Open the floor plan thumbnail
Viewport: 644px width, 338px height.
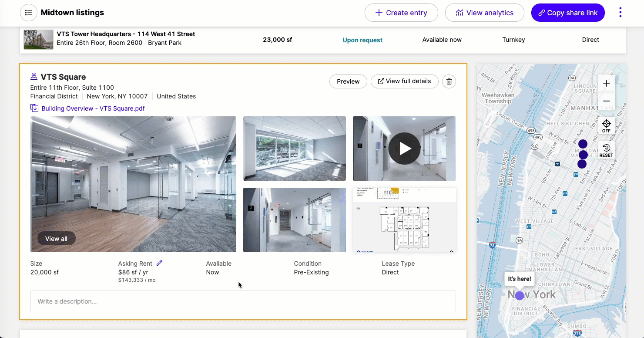pos(404,220)
